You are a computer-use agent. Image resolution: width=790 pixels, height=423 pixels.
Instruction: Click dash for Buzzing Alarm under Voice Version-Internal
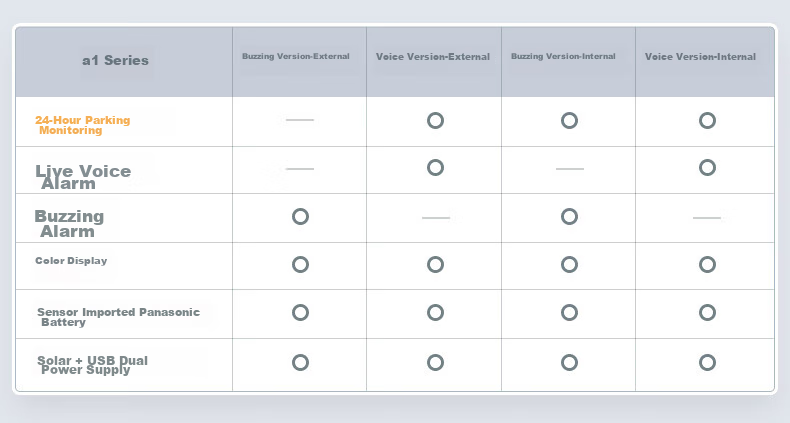click(707, 218)
